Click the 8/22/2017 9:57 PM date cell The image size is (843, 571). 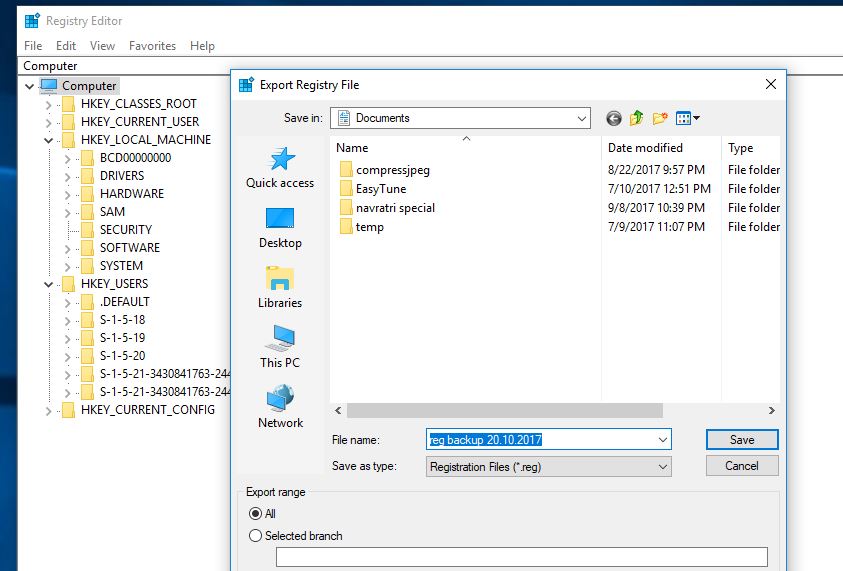coord(656,170)
